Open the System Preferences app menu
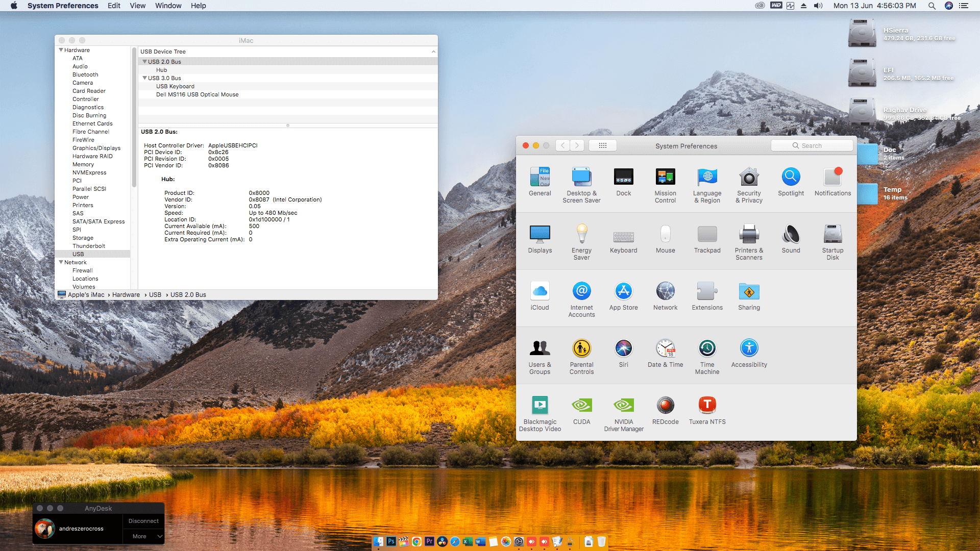 (x=63, y=6)
